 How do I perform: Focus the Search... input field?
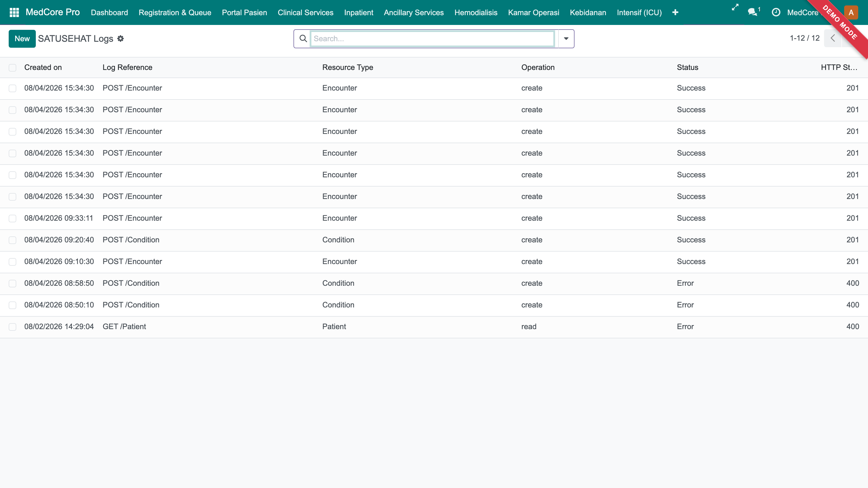click(x=432, y=39)
